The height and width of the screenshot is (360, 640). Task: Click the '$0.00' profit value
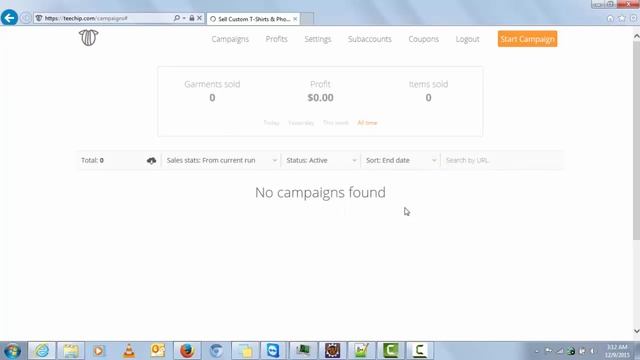320,98
